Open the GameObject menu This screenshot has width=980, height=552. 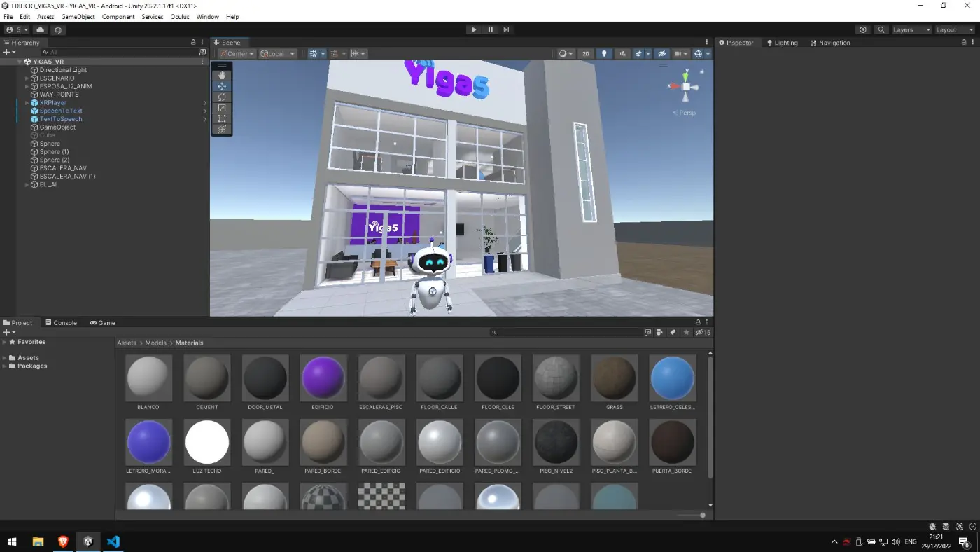[78, 17]
